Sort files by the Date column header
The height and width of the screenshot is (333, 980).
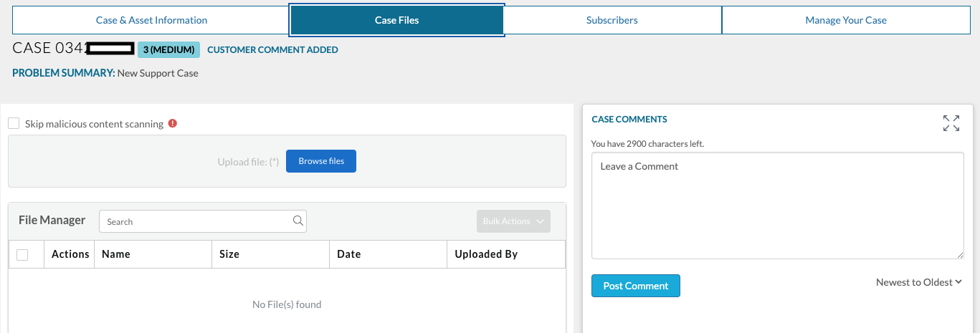click(348, 254)
